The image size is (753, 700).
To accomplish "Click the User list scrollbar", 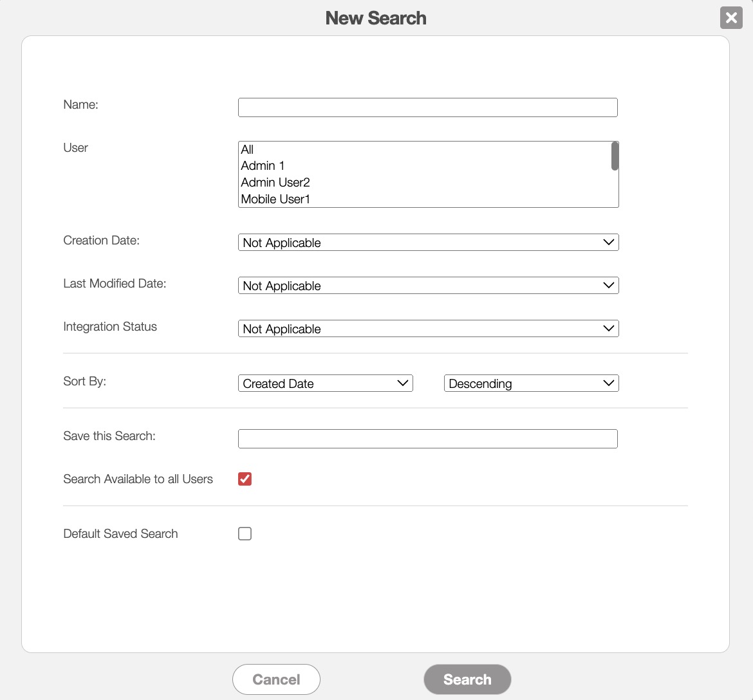I will [615, 156].
